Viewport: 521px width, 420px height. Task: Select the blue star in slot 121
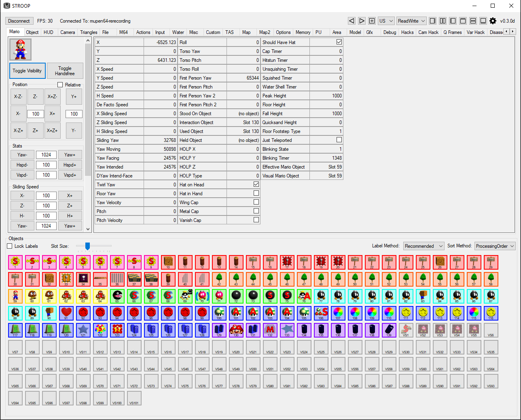tap(83, 330)
